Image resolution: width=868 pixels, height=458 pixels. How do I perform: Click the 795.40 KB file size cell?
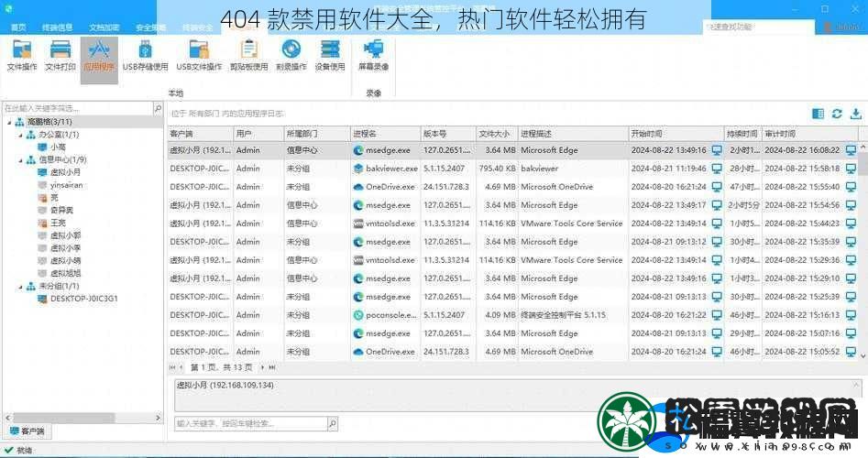[497, 169]
